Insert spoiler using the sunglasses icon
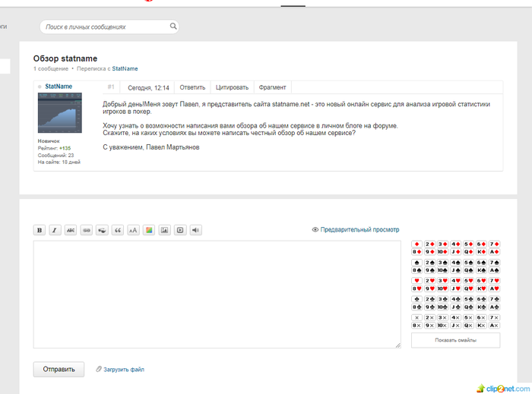 [x=102, y=230]
